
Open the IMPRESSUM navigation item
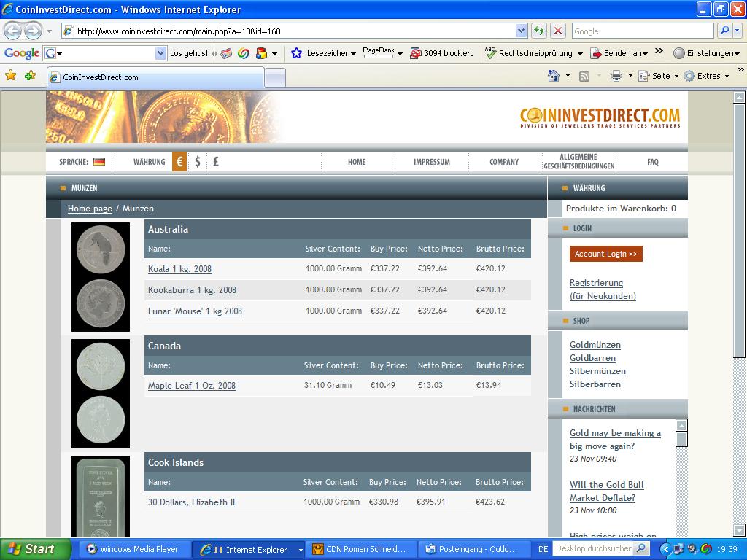[432, 162]
